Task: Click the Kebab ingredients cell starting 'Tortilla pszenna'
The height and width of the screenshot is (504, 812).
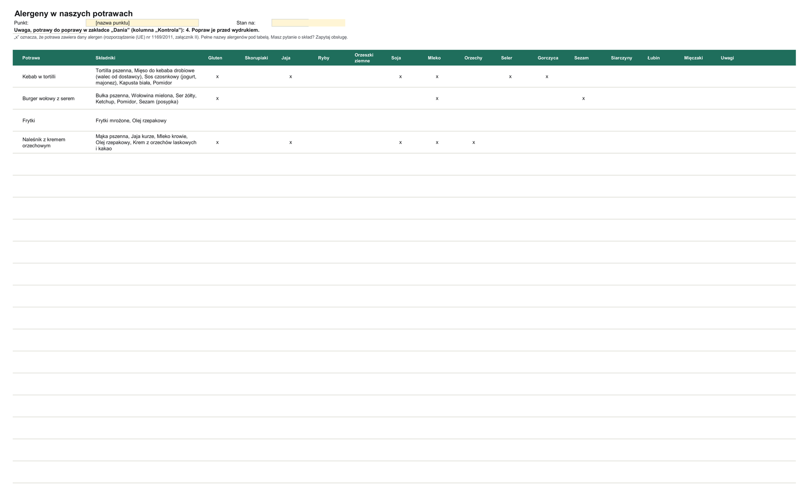Action: click(146, 77)
